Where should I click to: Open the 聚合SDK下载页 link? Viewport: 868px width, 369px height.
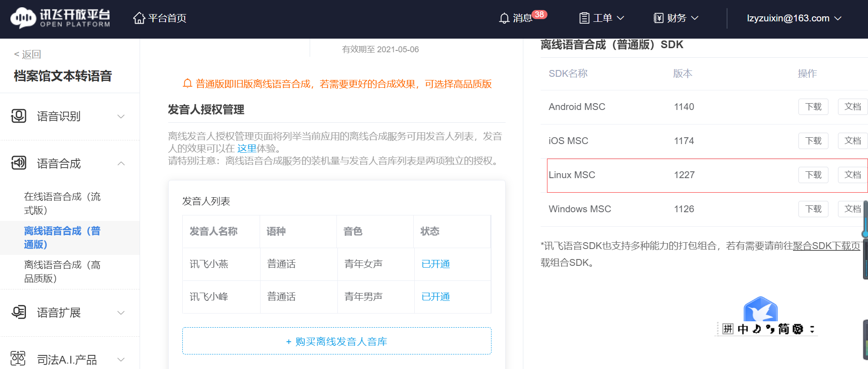pos(827,246)
